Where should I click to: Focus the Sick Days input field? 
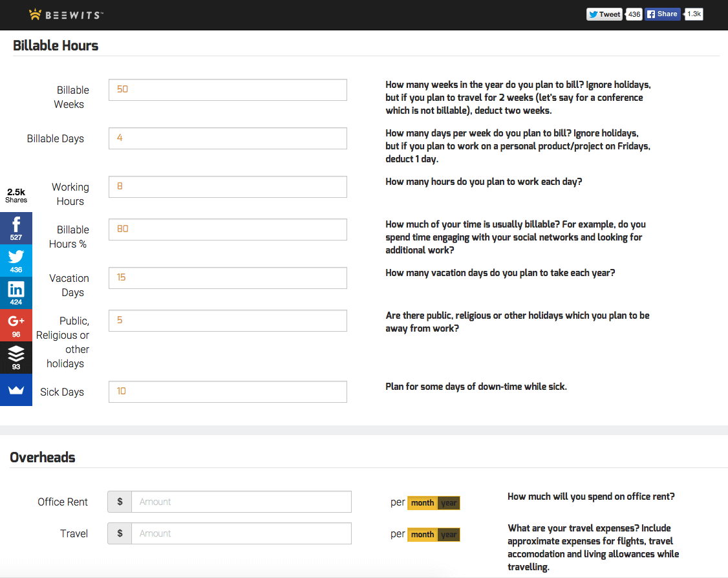tap(228, 392)
